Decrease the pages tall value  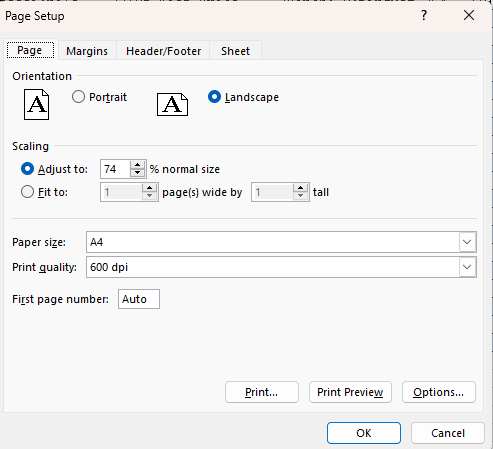tap(300, 196)
